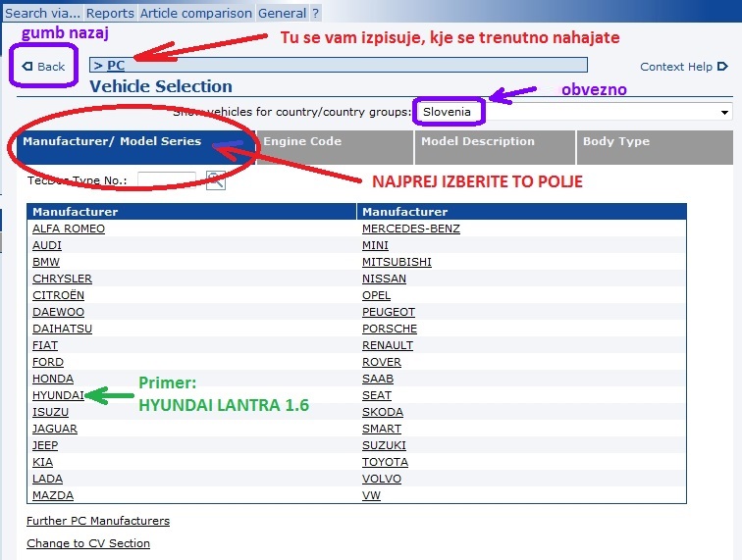Screen dimensions: 742x560
Task: Choose manufacturer VOLVO
Action: 382,479
